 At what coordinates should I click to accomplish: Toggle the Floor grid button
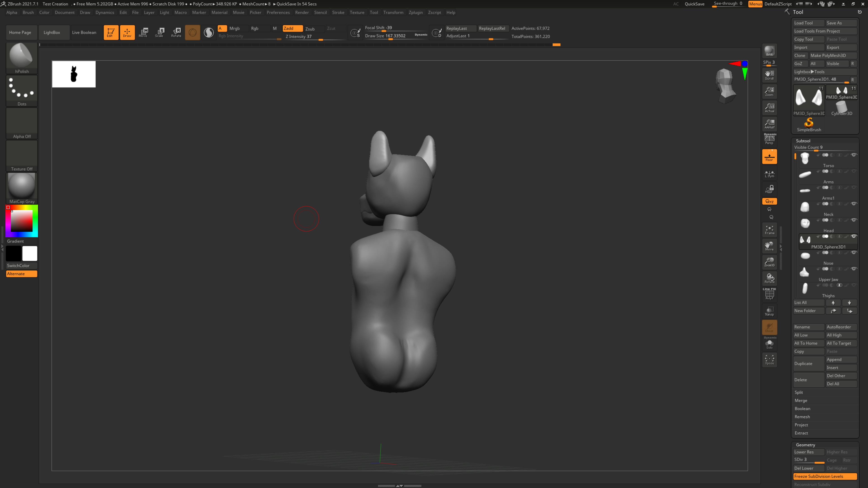[769, 157]
